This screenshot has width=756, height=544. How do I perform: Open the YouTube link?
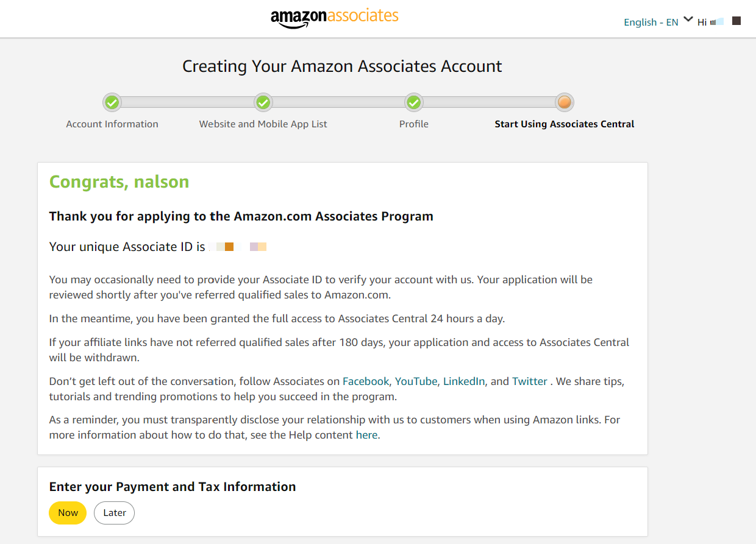(x=416, y=381)
